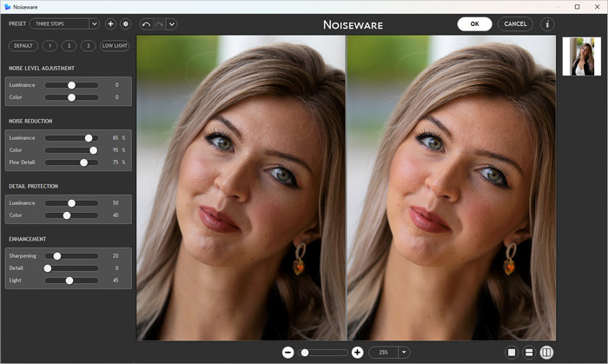Expand the Three Stops preset dropdown
This screenshot has width=608, height=364.
click(x=94, y=23)
